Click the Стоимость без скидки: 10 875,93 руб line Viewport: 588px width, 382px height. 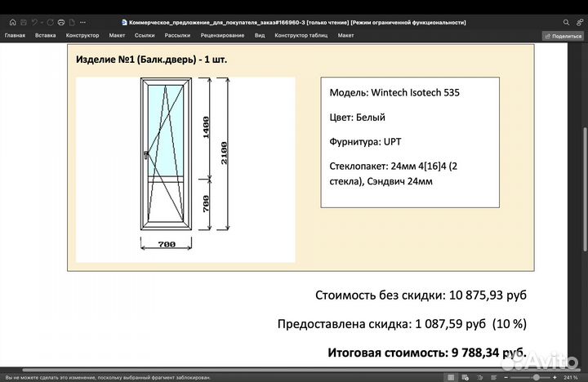421,295
